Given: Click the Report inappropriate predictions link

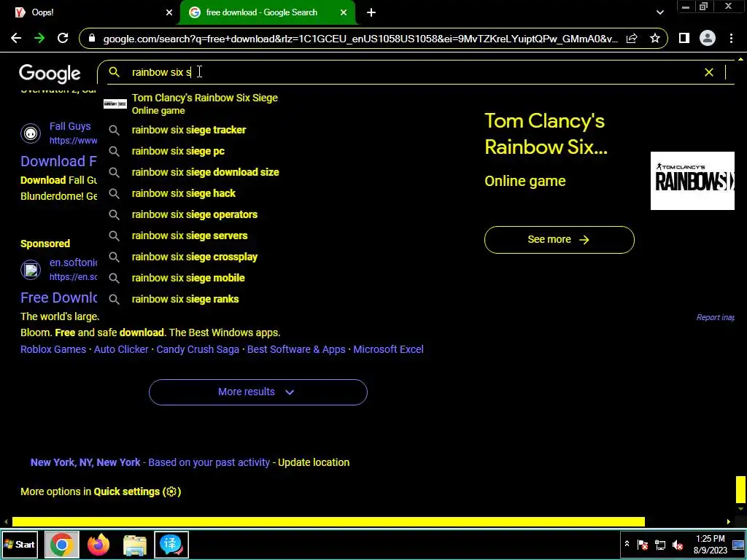Looking at the screenshot, I should [715, 318].
